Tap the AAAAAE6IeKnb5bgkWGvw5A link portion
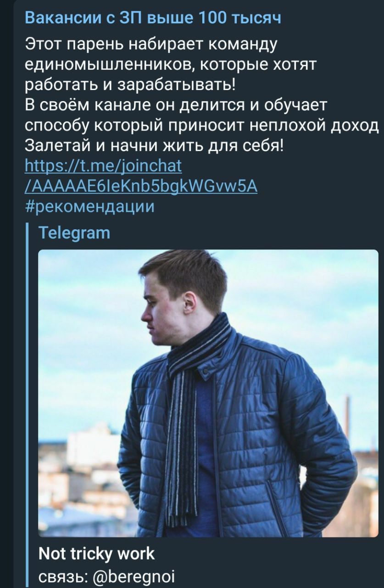This screenshot has width=384, height=588. point(141,186)
